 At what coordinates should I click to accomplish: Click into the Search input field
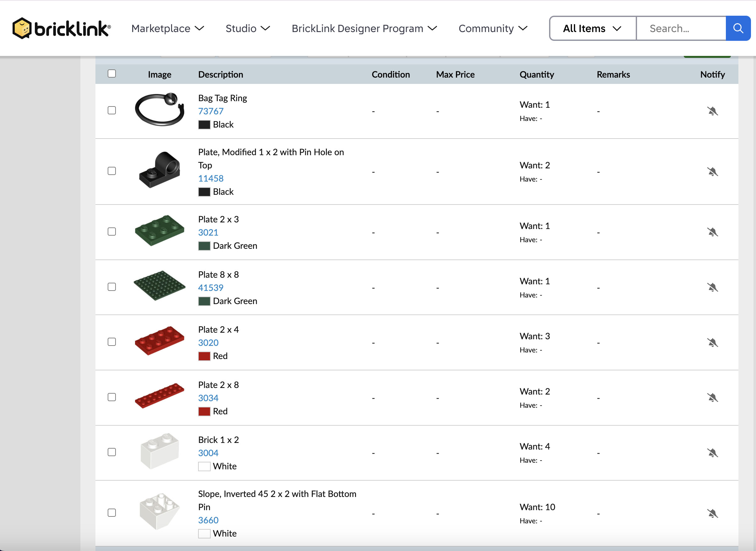[681, 28]
